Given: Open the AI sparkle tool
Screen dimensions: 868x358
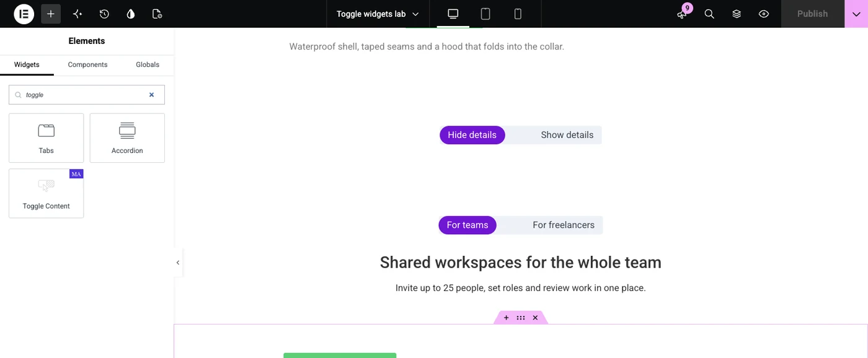Looking at the screenshot, I should pos(77,14).
